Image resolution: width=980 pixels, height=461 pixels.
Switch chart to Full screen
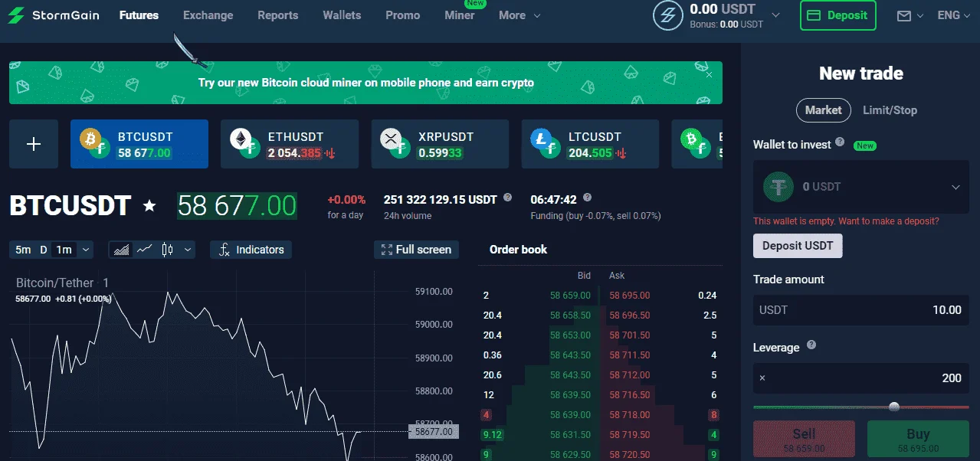417,250
